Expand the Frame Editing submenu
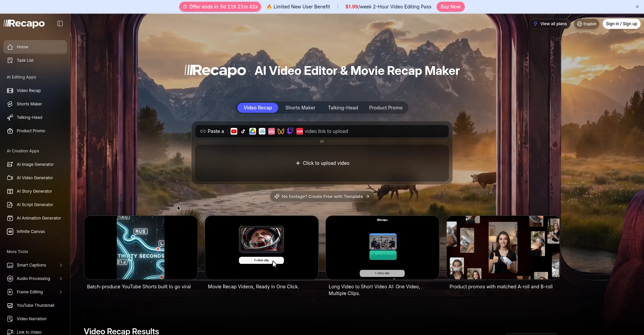This screenshot has width=644, height=335. coord(35,292)
